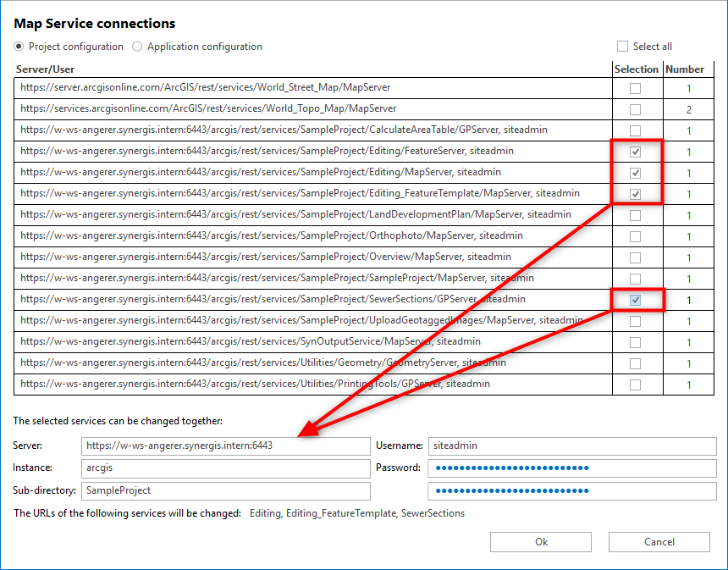728x570 pixels.
Task: Uncheck the Editing MapServer selection box
Action: click(637, 172)
